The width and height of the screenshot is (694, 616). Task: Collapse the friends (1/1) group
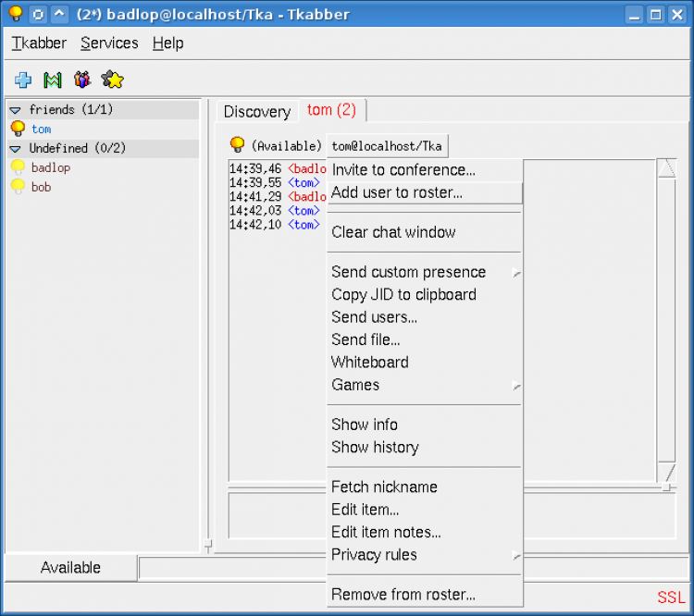16,110
